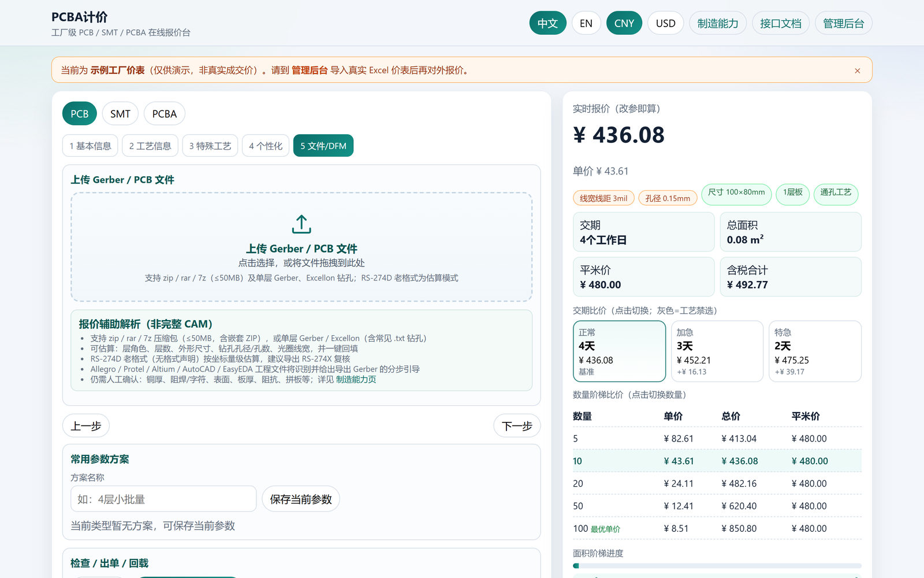The height and width of the screenshot is (578, 924).
Task: Click the 孔径 0.15mm tag
Action: coord(668,198)
